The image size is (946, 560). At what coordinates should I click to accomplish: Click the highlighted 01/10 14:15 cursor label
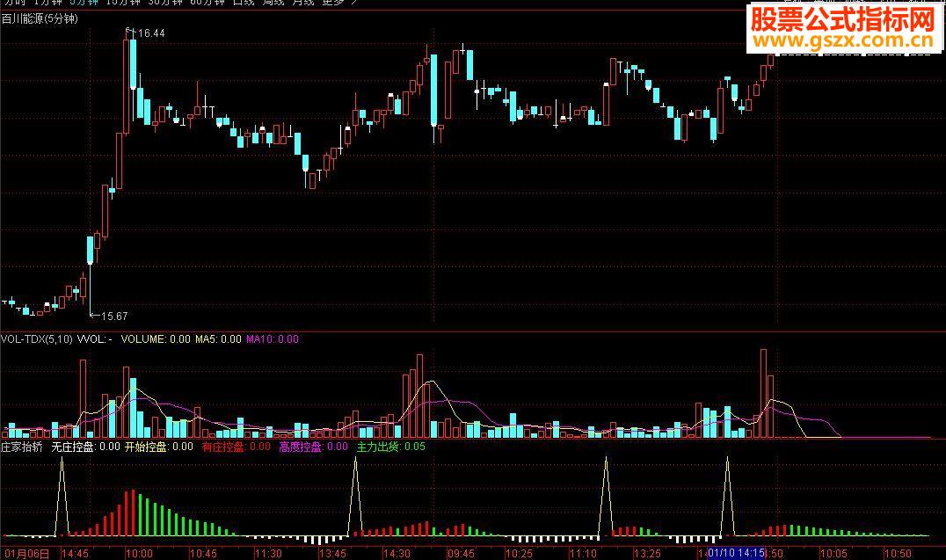click(736, 553)
